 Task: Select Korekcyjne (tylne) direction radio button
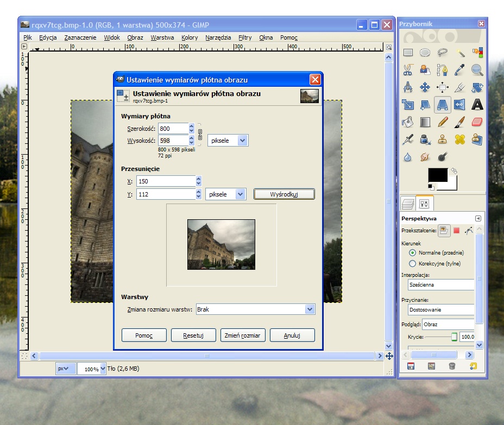point(412,264)
